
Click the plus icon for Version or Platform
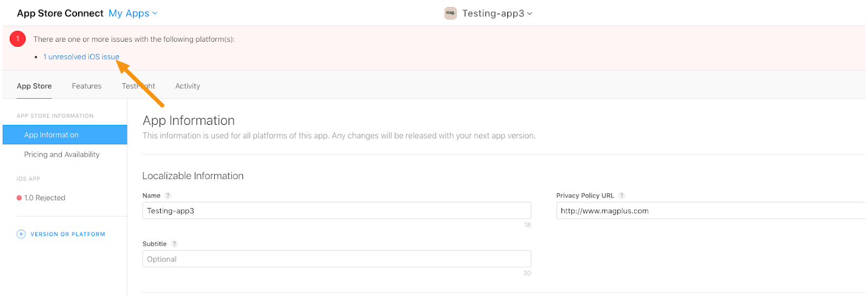pyautogui.click(x=21, y=234)
